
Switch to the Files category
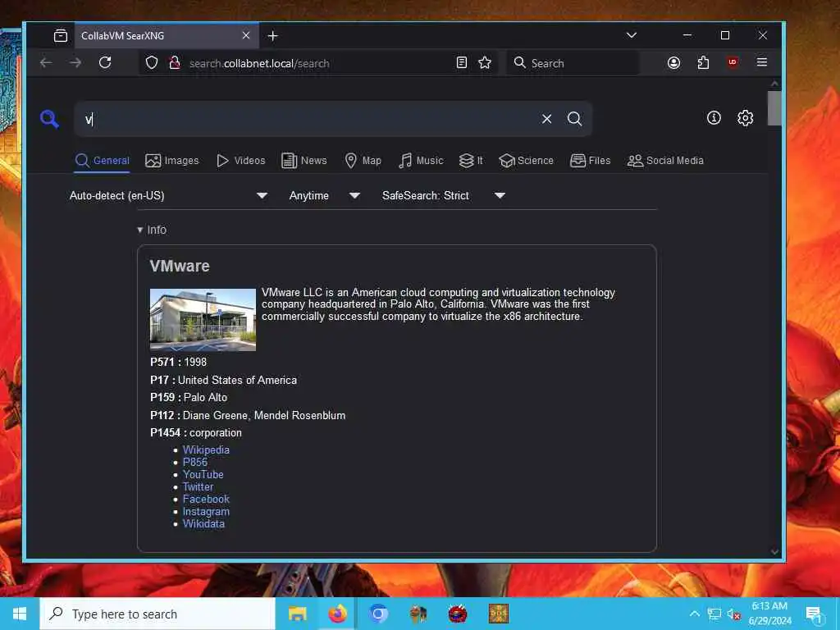591,161
